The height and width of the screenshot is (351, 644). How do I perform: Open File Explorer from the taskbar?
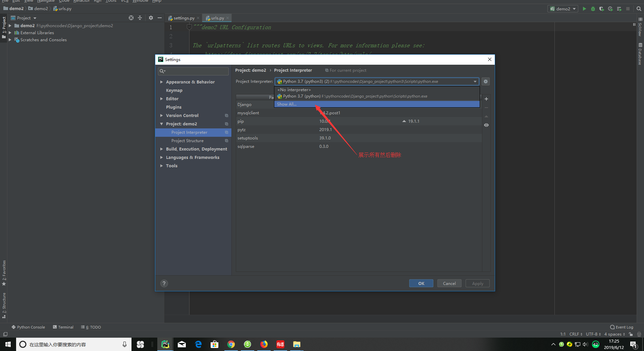coord(297,344)
